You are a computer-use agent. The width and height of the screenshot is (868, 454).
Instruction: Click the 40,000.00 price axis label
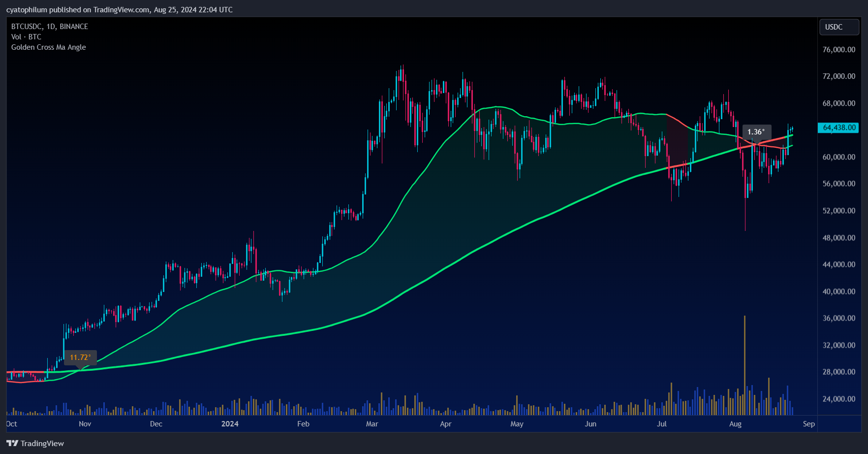839,292
